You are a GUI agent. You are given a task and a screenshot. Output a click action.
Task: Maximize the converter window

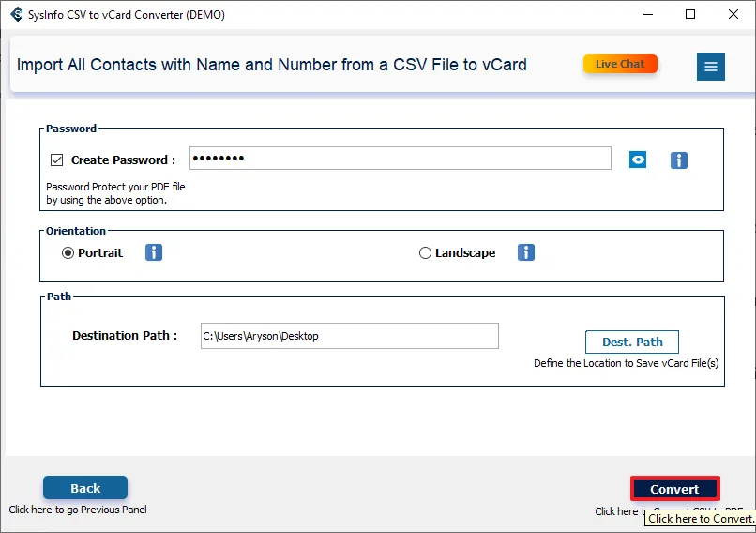690,15
